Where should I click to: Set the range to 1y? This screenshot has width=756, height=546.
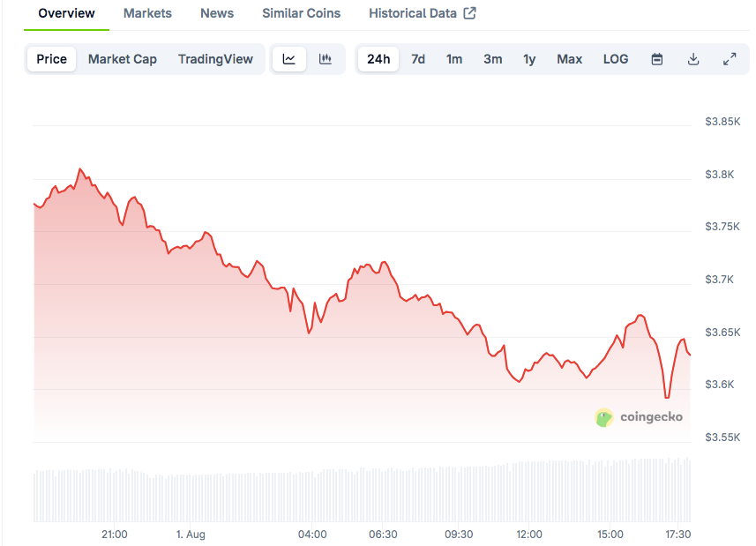pos(529,59)
